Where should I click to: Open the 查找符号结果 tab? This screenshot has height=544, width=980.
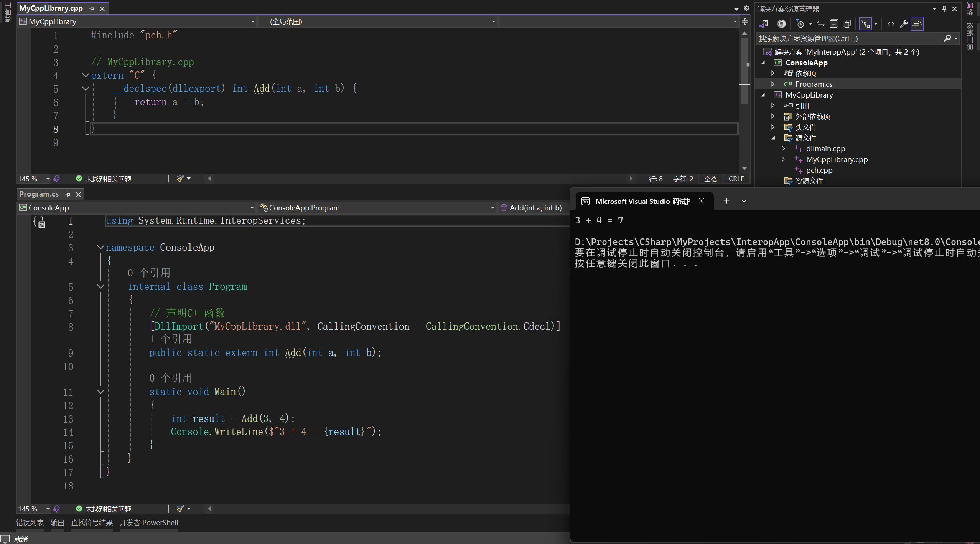tap(92, 523)
